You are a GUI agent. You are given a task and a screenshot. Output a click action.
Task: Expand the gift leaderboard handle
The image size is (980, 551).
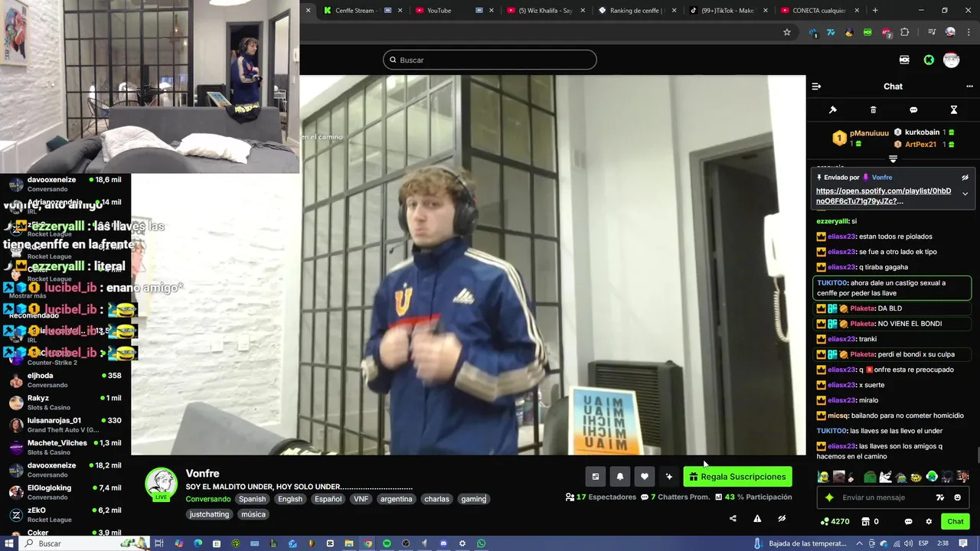pos(893,159)
